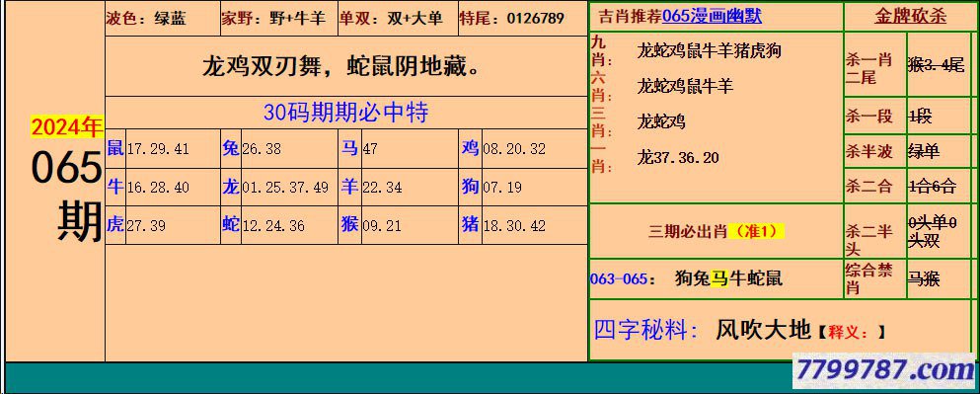Open the 金牌砍杀 header link
This screenshot has height=394, width=980.
coord(910,17)
